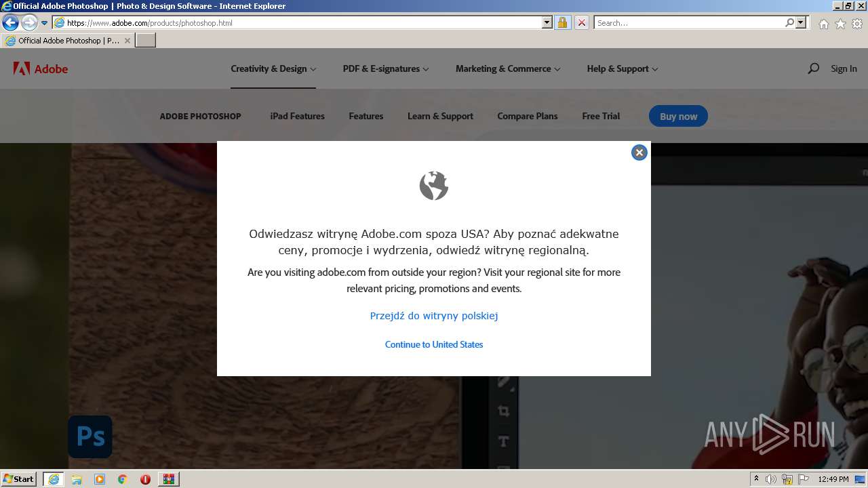868x488 pixels.
Task: Click the Adobe logo
Action: [x=41, y=68]
